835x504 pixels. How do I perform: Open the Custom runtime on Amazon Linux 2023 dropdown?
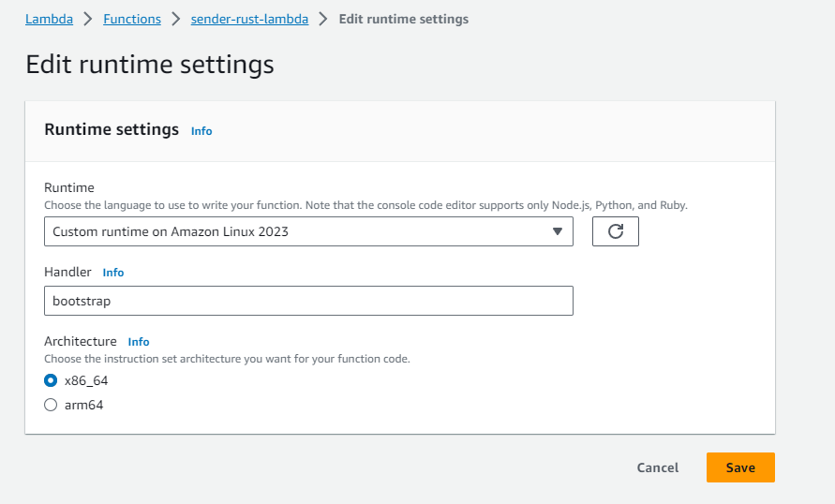click(x=308, y=231)
